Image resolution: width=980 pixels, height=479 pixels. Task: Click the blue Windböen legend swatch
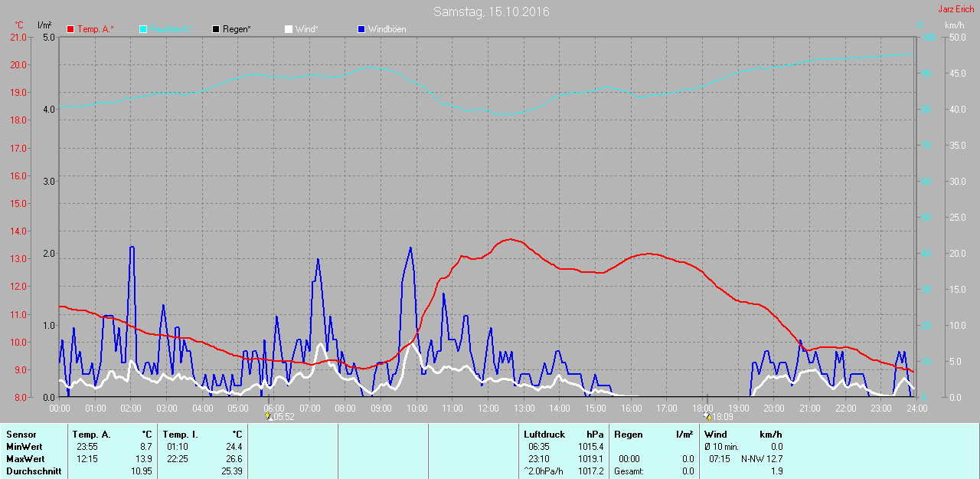point(361,29)
